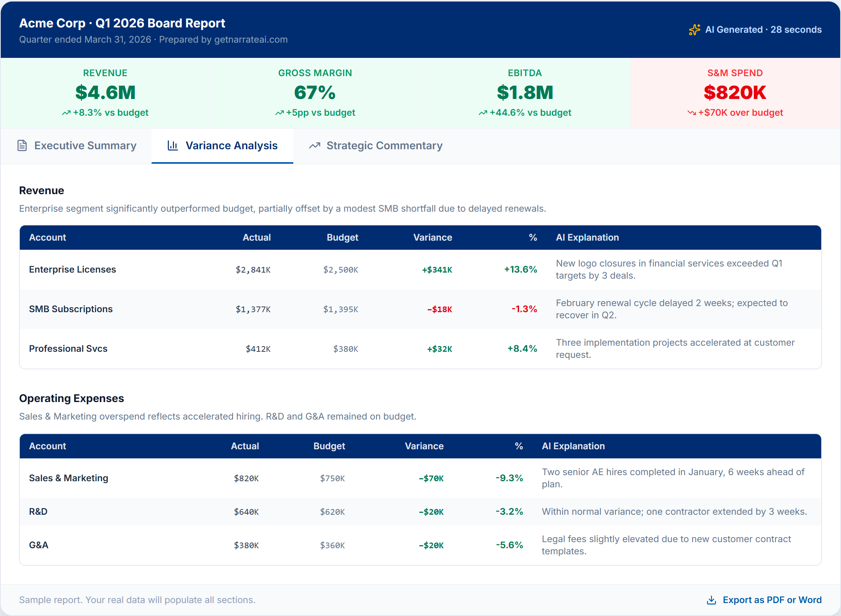Screen dimensions: 841x616
Task: Click the -9.3% percentage cell
Action: [x=509, y=478]
